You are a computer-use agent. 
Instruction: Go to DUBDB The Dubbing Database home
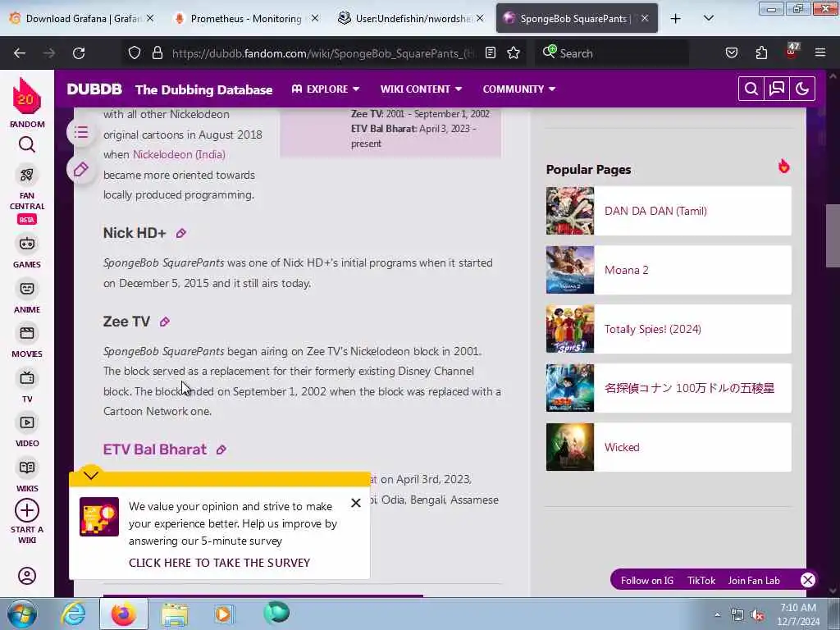[169, 89]
